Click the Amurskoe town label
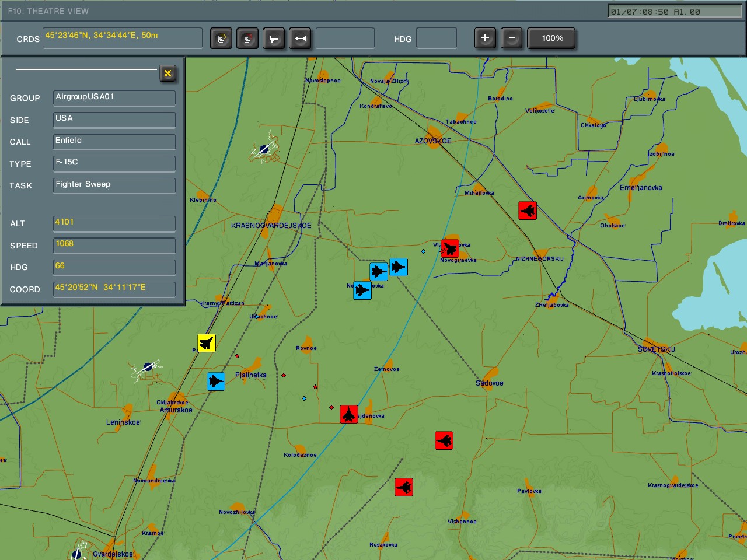Screen dimensions: 747x560 [176, 410]
